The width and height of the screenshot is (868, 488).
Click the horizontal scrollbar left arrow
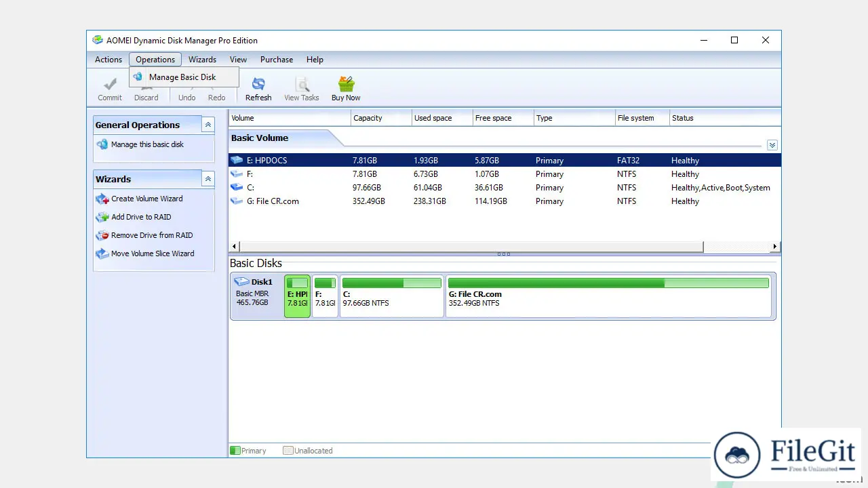coord(235,247)
